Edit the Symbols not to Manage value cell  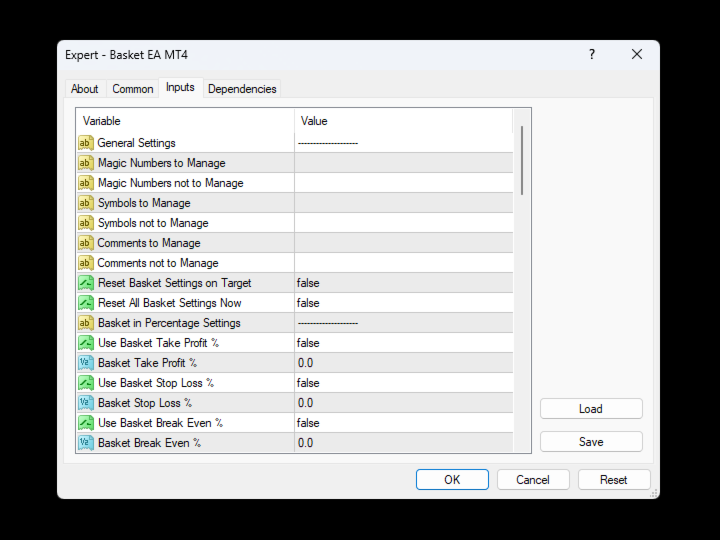pos(404,223)
